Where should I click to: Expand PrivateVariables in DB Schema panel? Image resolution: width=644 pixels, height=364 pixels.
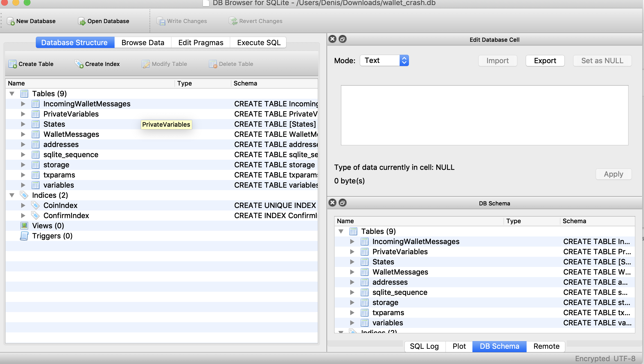coord(352,252)
